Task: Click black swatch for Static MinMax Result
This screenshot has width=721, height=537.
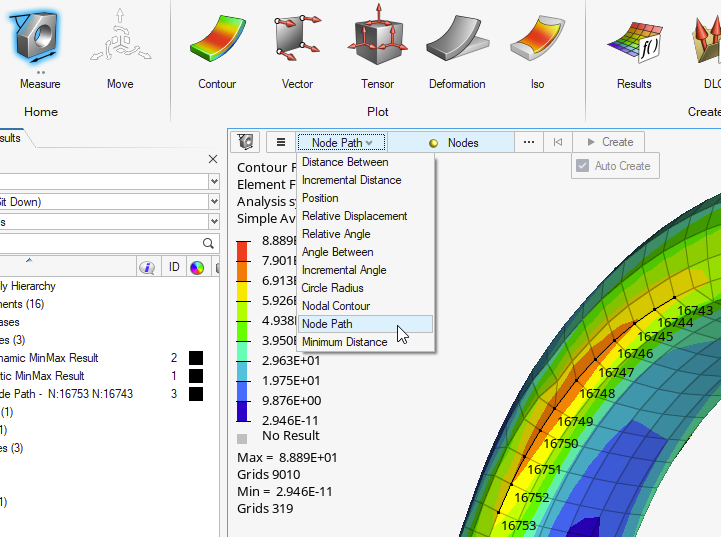Action: [x=196, y=376]
